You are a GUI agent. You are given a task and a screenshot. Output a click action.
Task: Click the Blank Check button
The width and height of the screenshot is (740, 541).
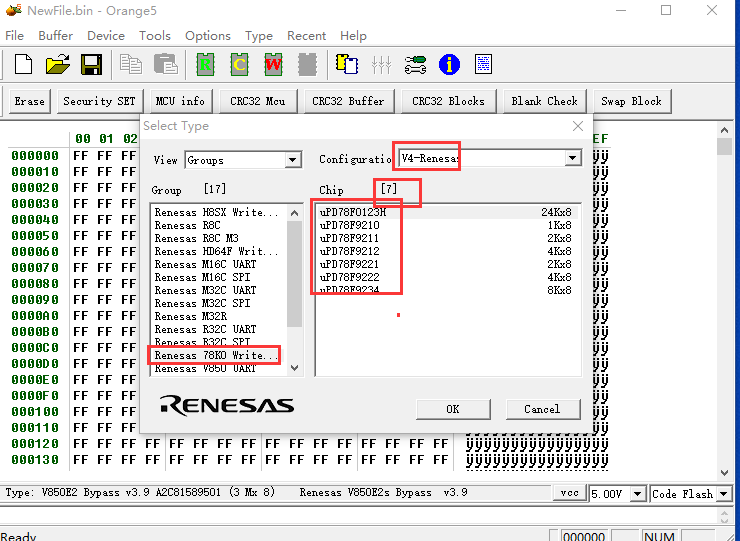click(544, 101)
